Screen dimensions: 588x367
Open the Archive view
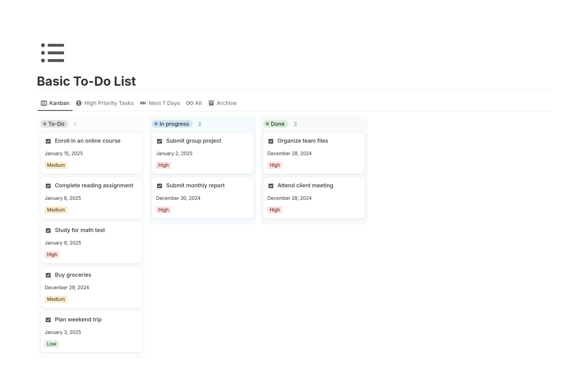coord(227,103)
